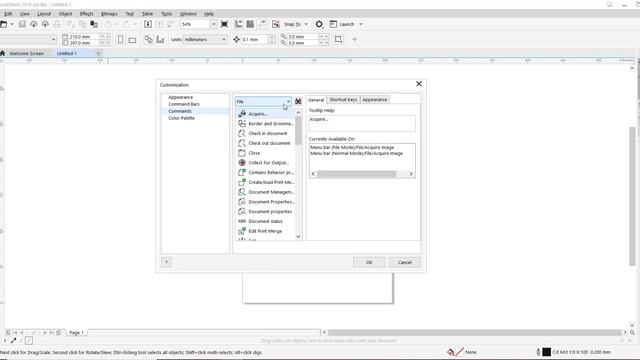Viewport: 640px width, 360px height.
Task: Click the add document plus tab
Action: [x=98, y=53]
